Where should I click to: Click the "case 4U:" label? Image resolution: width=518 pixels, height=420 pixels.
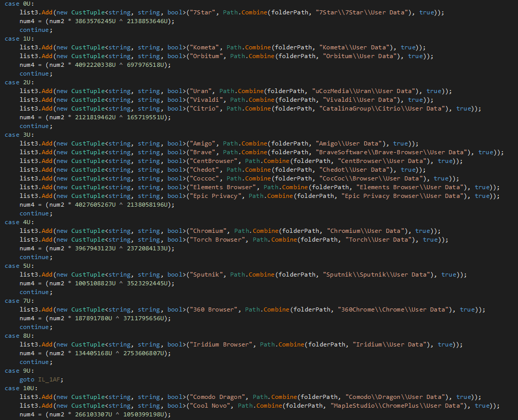click(x=19, y=223)
